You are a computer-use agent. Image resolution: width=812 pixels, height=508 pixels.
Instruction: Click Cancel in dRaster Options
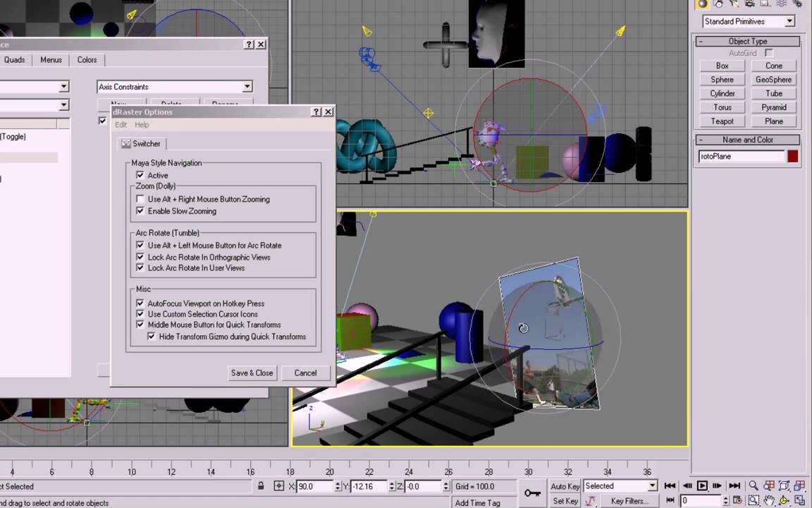click(x=305, y=373)
